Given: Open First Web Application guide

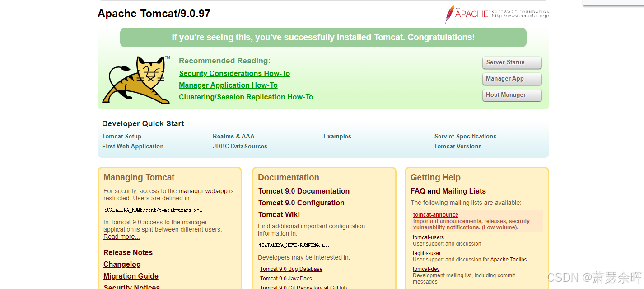Looking at the screenshot, I should pyautogui.click(x=133, y=146).
